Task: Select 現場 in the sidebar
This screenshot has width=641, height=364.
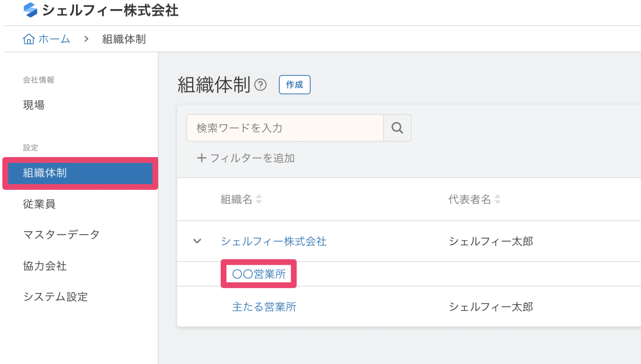Action: 34,105
